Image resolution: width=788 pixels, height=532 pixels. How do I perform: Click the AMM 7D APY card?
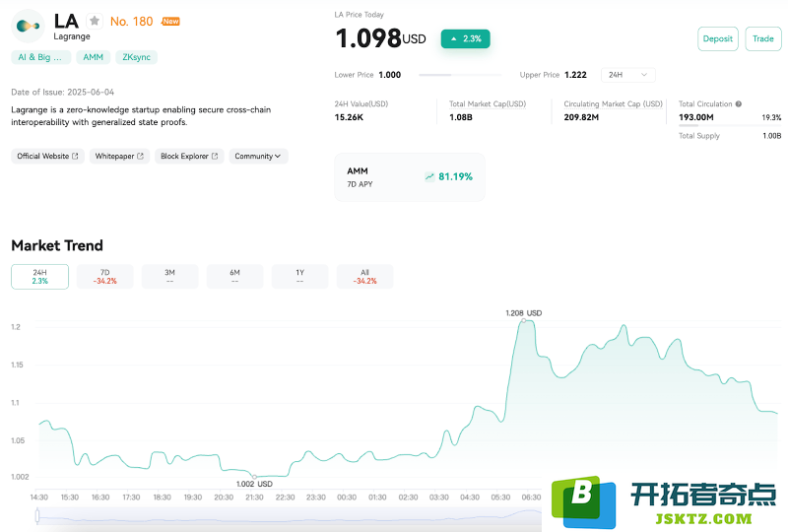click(410, 177)
